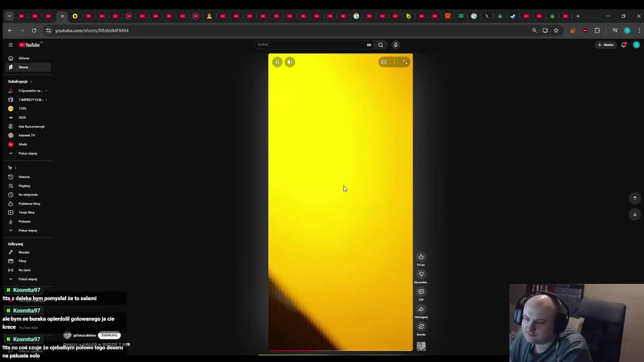Dislike the Short with thumbs down
644x362 pixels.
point(421,275)
